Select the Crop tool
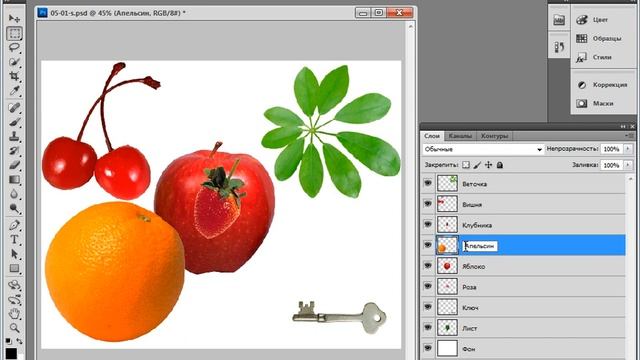This screenshot has width=640, height=360. click(14, 76)
